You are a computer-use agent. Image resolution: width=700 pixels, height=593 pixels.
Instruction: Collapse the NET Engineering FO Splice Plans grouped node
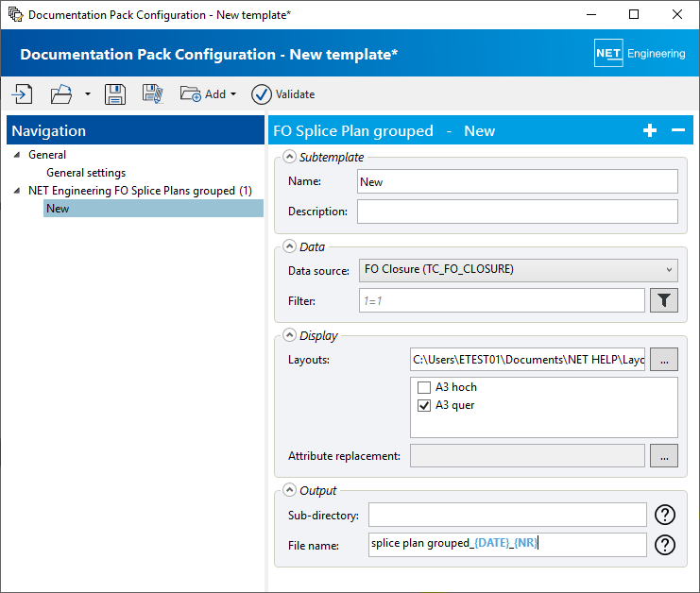click(x=17, y=191)
